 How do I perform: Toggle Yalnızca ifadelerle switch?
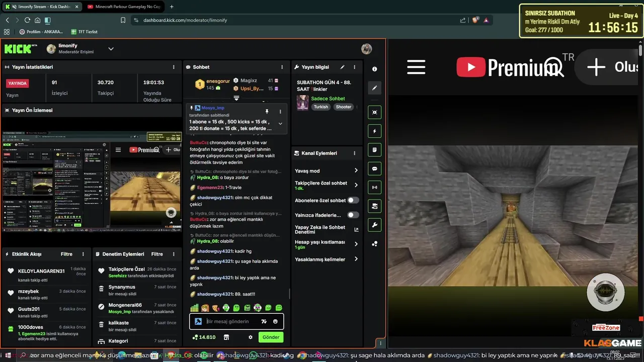pyautogui.click(x=353, y=215)
